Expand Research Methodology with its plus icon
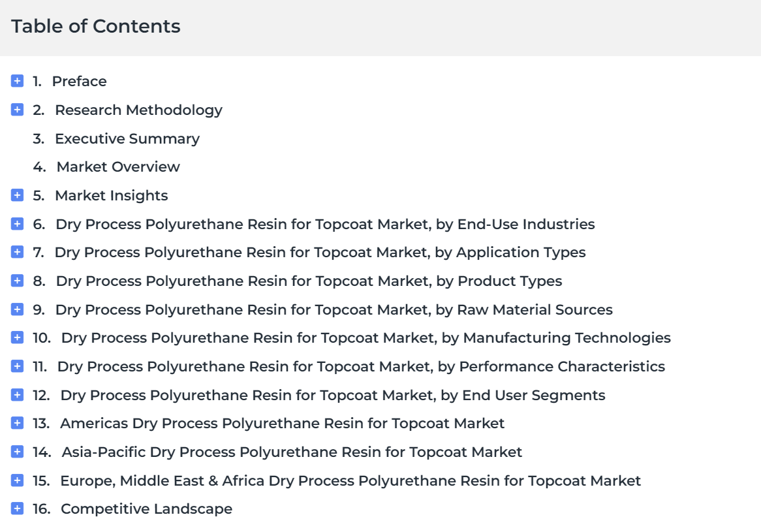Viewport: 761px width, 532px height. pyautogui.click(x=17, y=110)
